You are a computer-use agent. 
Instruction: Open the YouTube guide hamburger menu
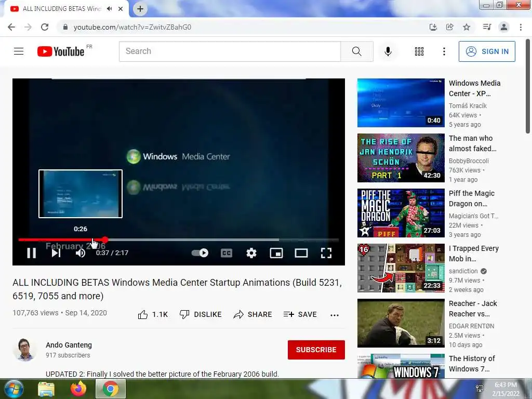pyautogui.click(x=19, y=51)
